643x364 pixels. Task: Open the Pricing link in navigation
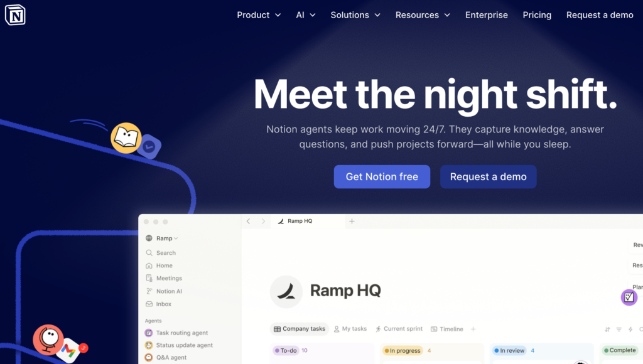537,15
